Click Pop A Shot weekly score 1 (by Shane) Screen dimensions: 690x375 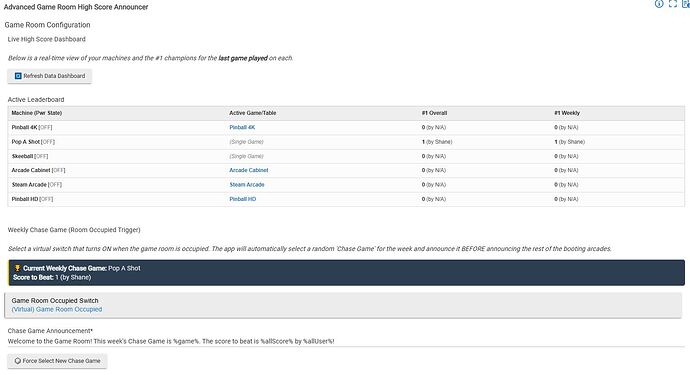tap(569, 142)
